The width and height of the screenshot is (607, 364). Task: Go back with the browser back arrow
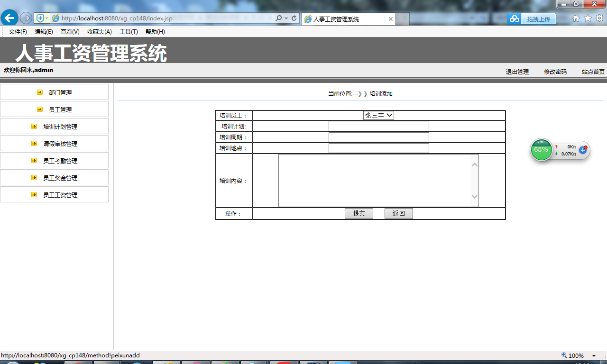(x=9, y=18)
